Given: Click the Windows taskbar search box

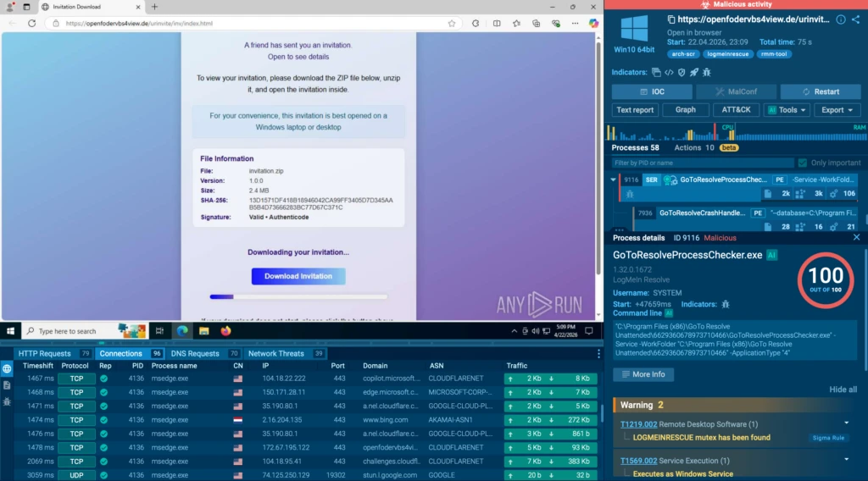Looking at the screenshot, I should pos(70,330).
